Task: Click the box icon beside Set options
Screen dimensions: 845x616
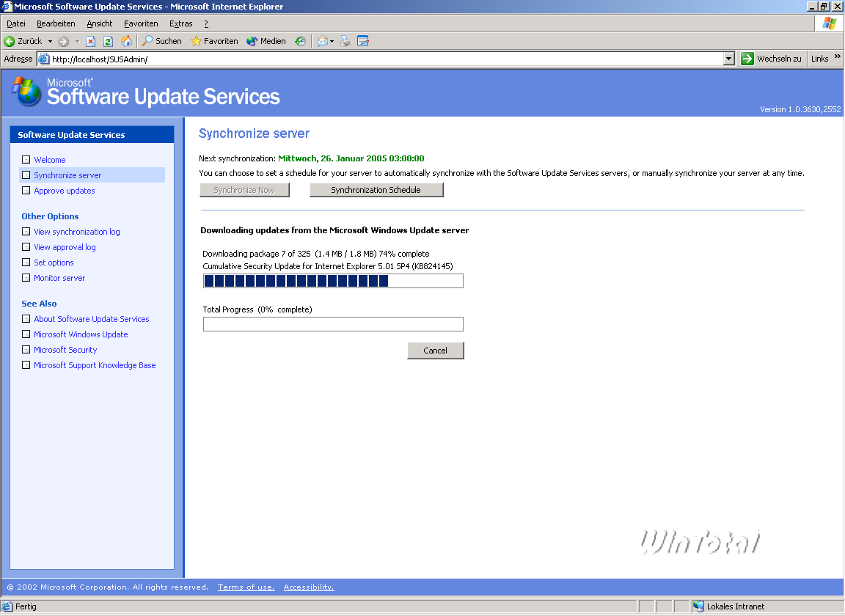Action: click(x=26, y=262)
